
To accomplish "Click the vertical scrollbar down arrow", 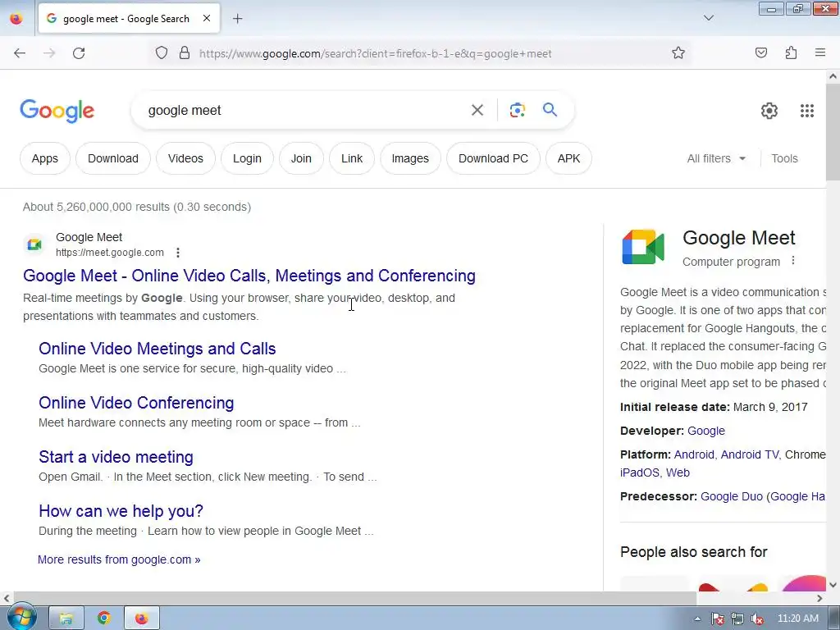I will click(x=833, y=584).
